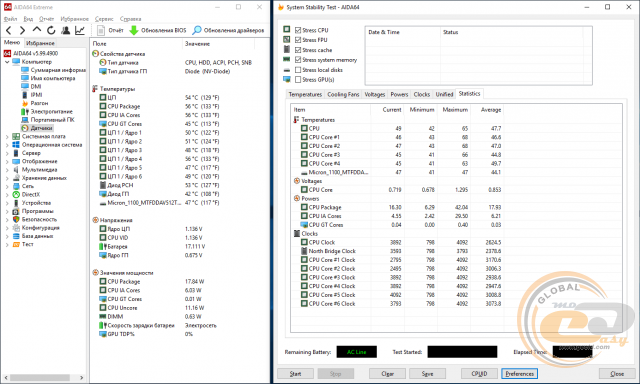Enable the Stress local disks checkbox

[x=298, y=70]
